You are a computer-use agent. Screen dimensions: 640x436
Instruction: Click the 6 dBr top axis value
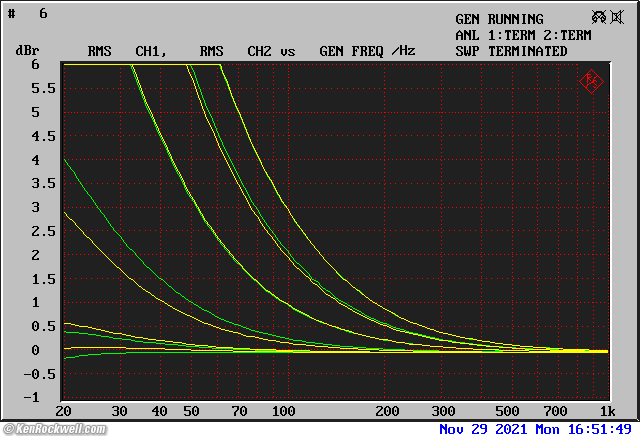tap(35, 64)
